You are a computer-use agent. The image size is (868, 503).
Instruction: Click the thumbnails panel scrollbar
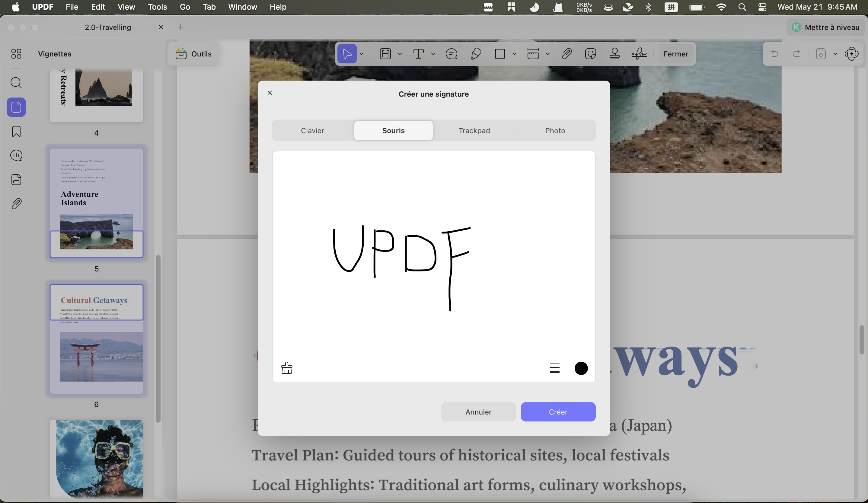(158, 339)
